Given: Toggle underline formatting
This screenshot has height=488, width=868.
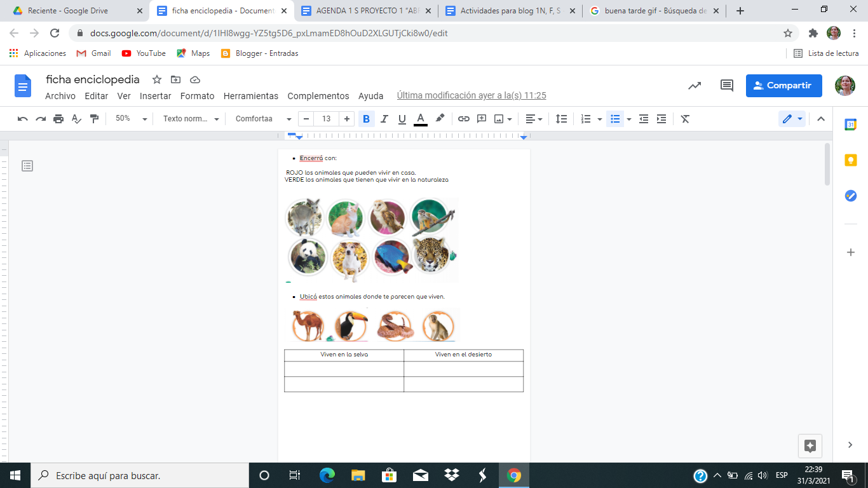Looking at the screenshot, I should point(402,119).
